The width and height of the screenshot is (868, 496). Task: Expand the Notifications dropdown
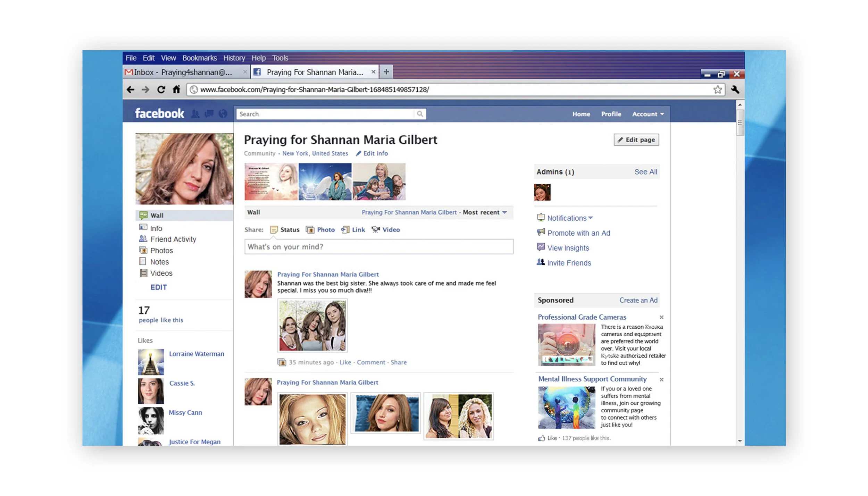click(570, 218)
